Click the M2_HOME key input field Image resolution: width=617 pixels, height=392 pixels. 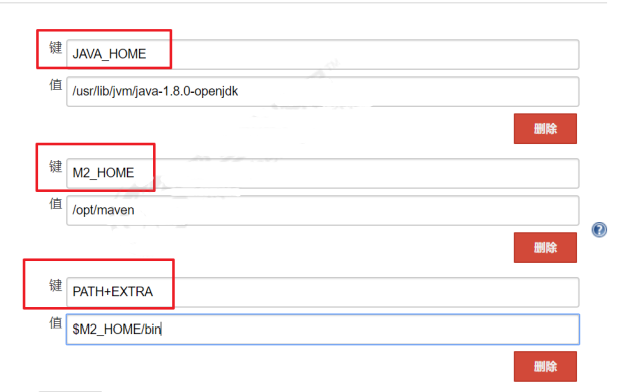323,173
